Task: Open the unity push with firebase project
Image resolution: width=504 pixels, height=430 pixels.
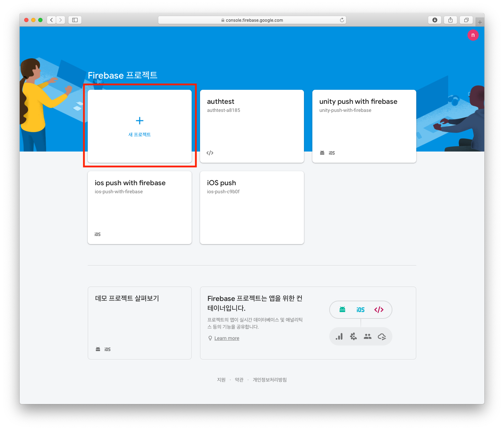Action: click(x=364, y=126)
